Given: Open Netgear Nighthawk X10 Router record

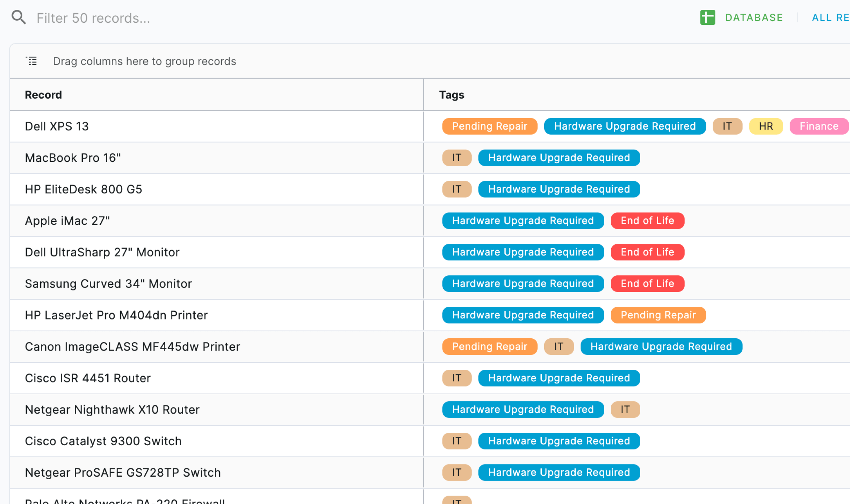Looking at the screenshot, I should (112, 409).
